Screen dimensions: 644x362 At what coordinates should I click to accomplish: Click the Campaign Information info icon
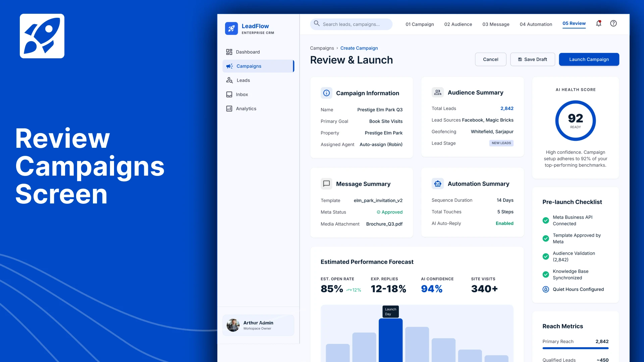pyautogui.click(x=326, y=93)
